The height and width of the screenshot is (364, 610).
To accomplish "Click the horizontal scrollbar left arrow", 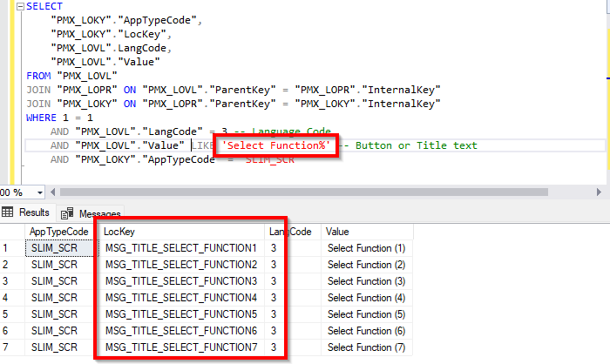I will (x=53, y=192).
